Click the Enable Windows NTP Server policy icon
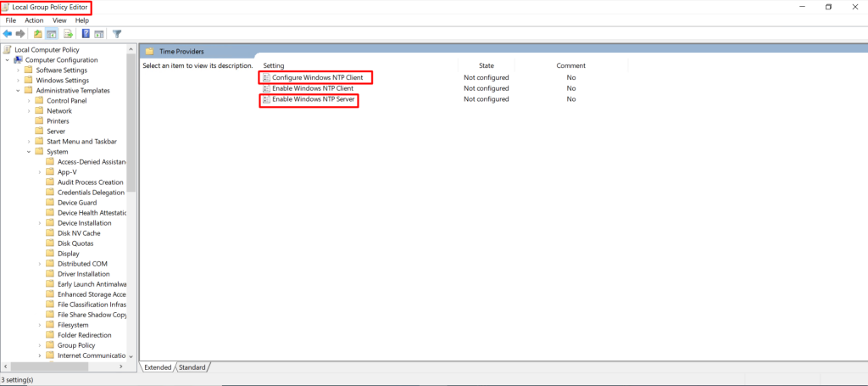The height and width of the screenshot is (386, 868). click(x=266, y=100)
